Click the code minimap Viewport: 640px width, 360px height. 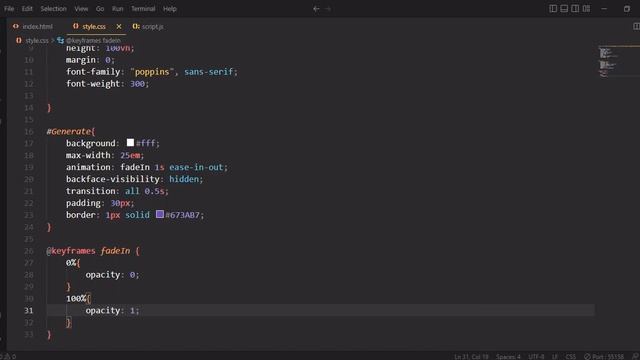616,61
